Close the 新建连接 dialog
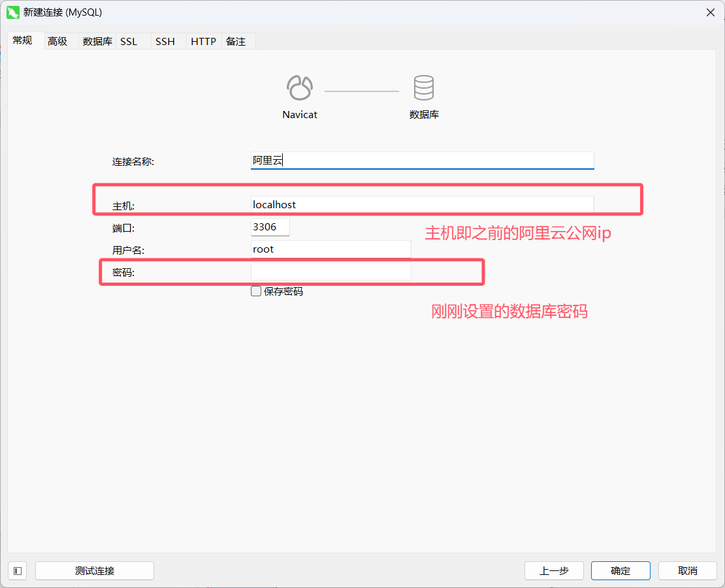This screenshot has height=588, width=725. pyautogui.click(x=711, y=12)
